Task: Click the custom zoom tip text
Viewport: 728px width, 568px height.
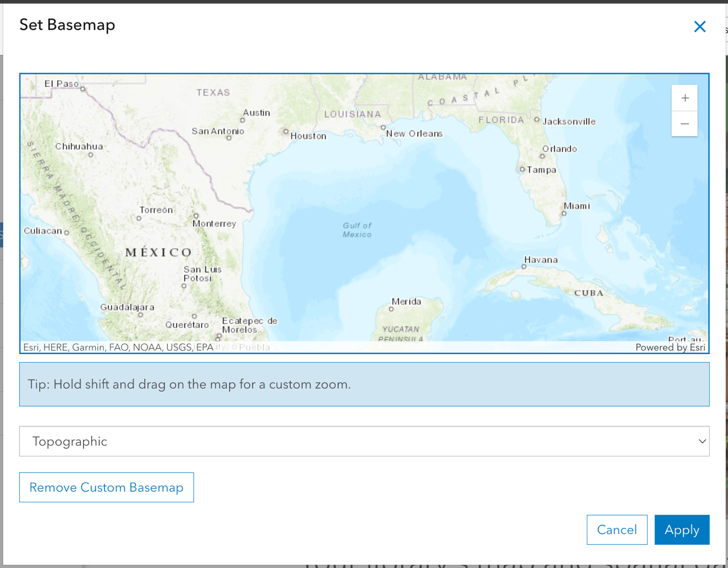Action: [189, 384]
